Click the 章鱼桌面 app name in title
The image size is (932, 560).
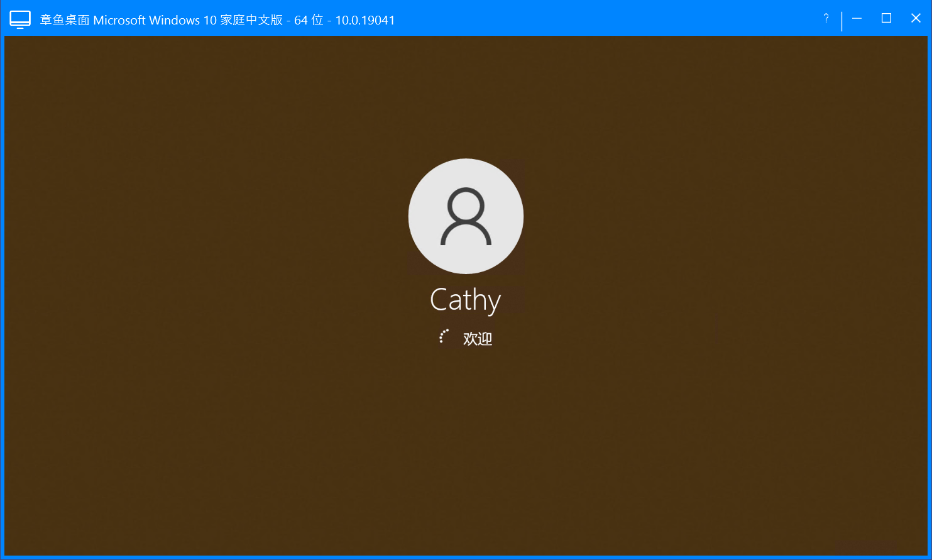click(65, 20)
